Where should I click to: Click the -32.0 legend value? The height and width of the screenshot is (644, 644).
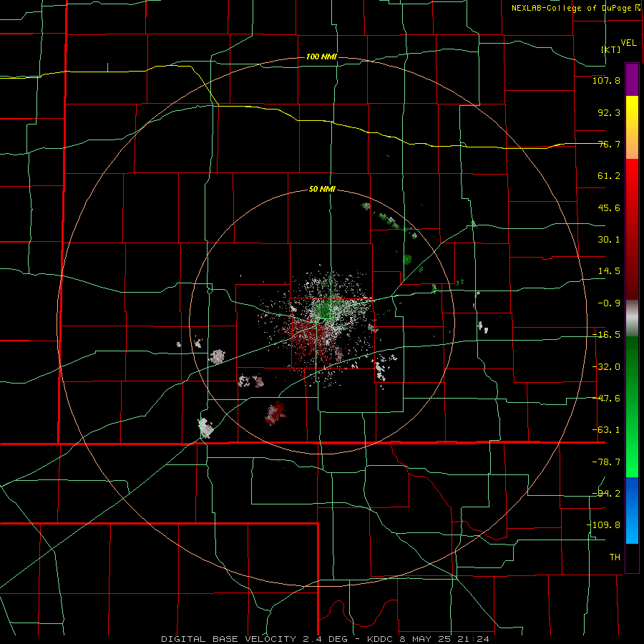click(606, 367)
